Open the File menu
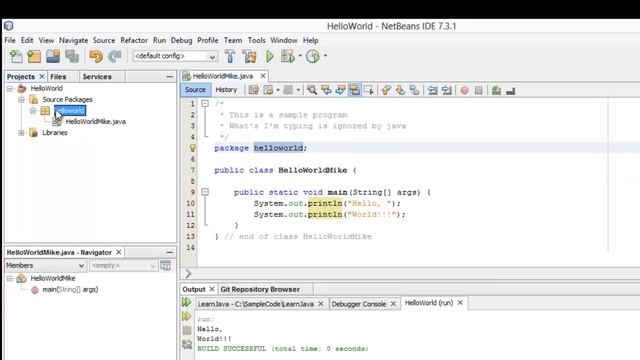The width and height of the screenshot is (640, 360). point(10,40)
